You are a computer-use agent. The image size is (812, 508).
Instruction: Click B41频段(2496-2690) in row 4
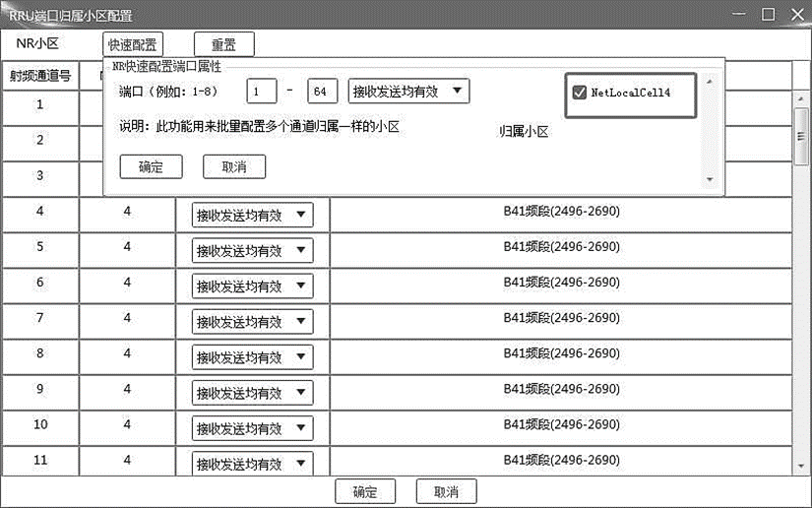(562, 212)
